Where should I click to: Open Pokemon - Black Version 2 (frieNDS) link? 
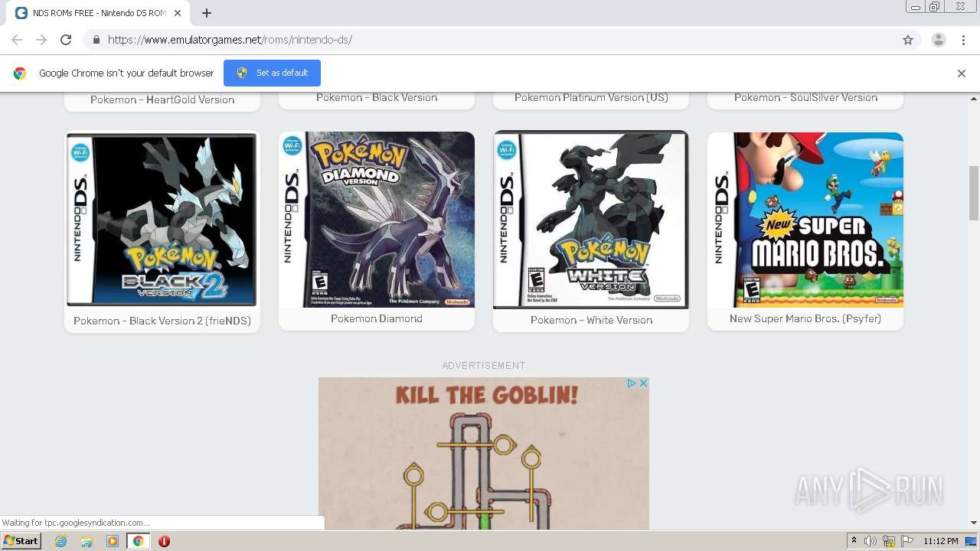[x=162, y=321]
